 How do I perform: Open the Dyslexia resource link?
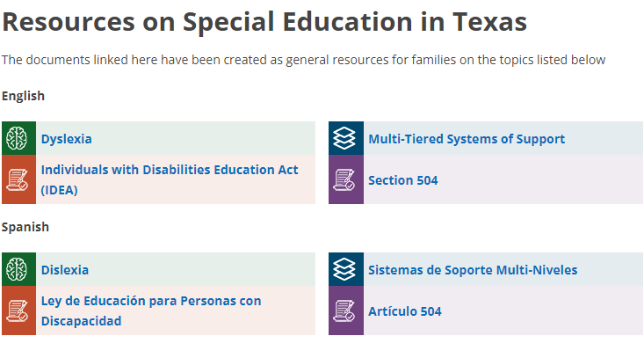(x=66, y=139)
